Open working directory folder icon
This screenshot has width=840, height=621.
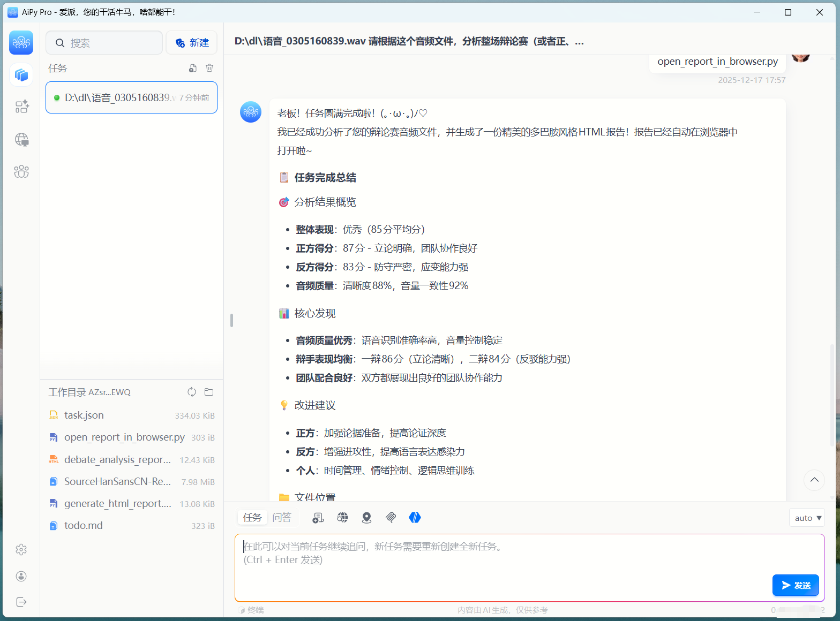(x=209, y=392)
